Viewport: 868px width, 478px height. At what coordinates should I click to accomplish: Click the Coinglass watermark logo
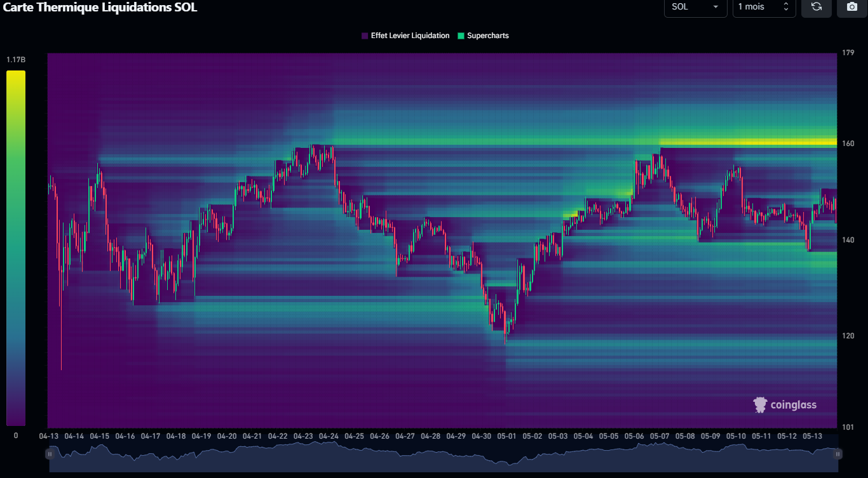tap(785, 405)
